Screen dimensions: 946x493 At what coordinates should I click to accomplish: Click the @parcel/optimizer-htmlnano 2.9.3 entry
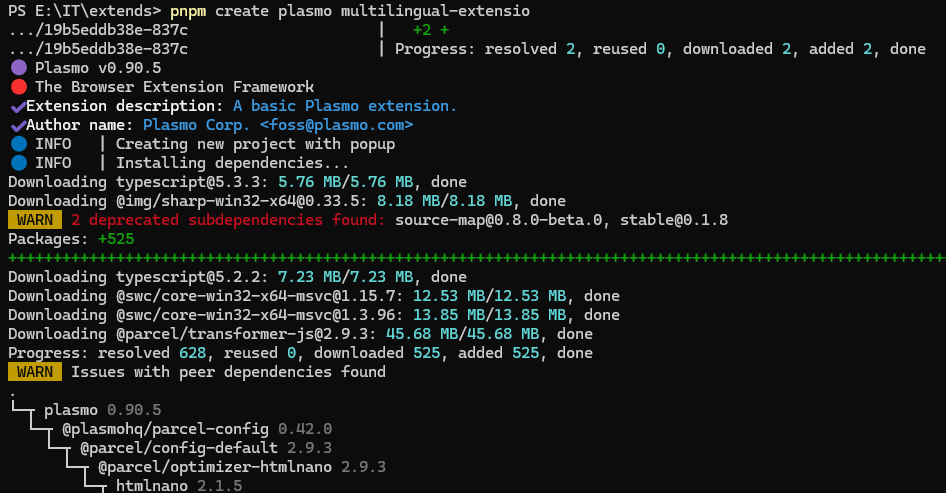coord(241,467)
